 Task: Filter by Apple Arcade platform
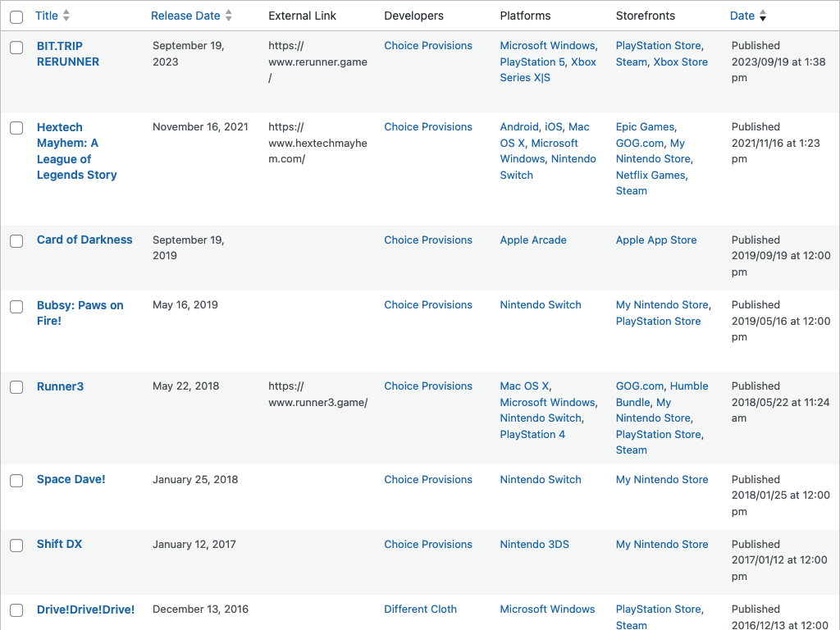(x=533, y=240)
